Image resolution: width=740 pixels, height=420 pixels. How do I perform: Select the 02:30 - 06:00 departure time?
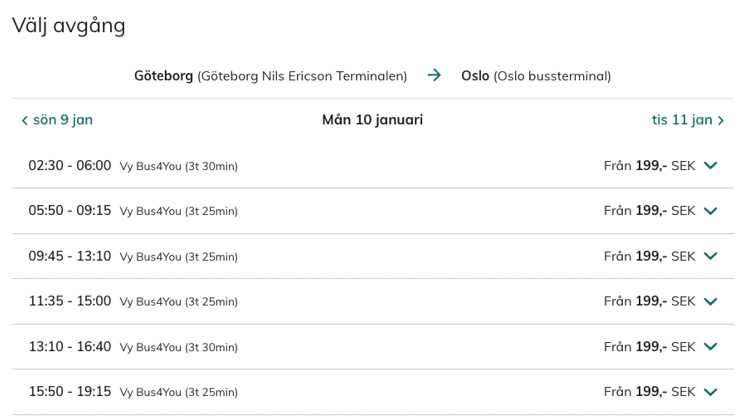click(69, 166)
